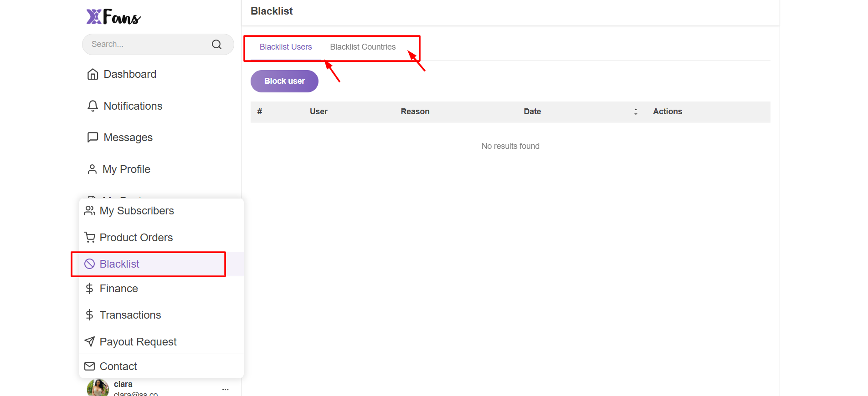Open the three-dot menu beside ciara

(225, 389)
